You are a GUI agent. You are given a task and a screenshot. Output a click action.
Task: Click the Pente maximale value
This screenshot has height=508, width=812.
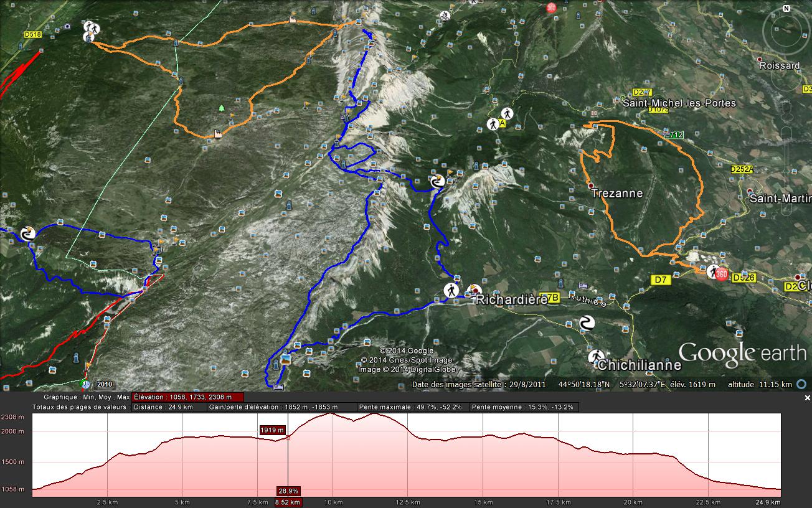pos(413,407)
